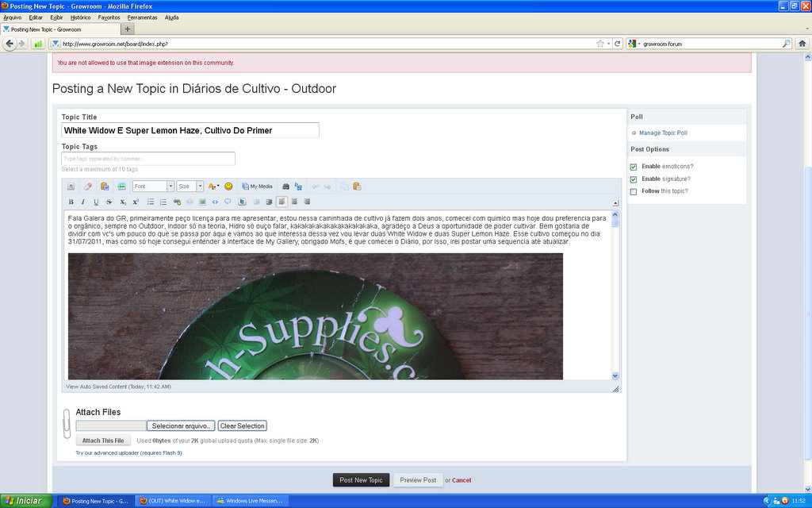The height and width of the screenshot is (508, 812).
Task: Click the replace text icon
Action: click(x=298, y=186)
